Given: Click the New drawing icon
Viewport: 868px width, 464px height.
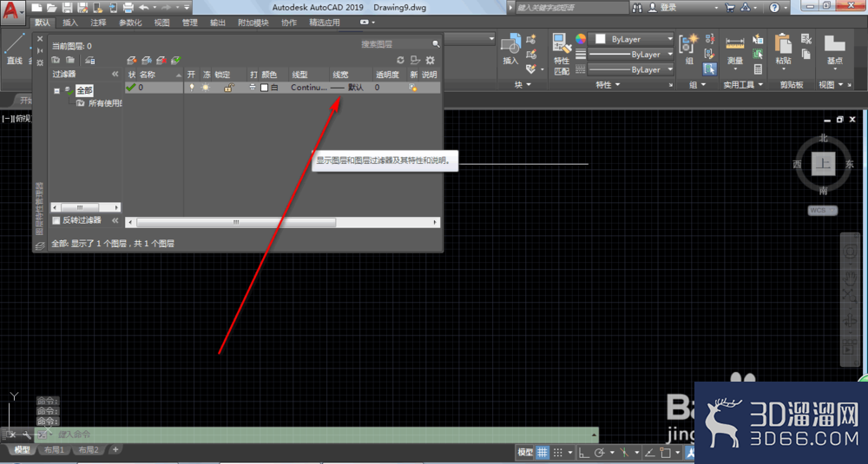Looking at the screenshot, I should click(36, 8).
